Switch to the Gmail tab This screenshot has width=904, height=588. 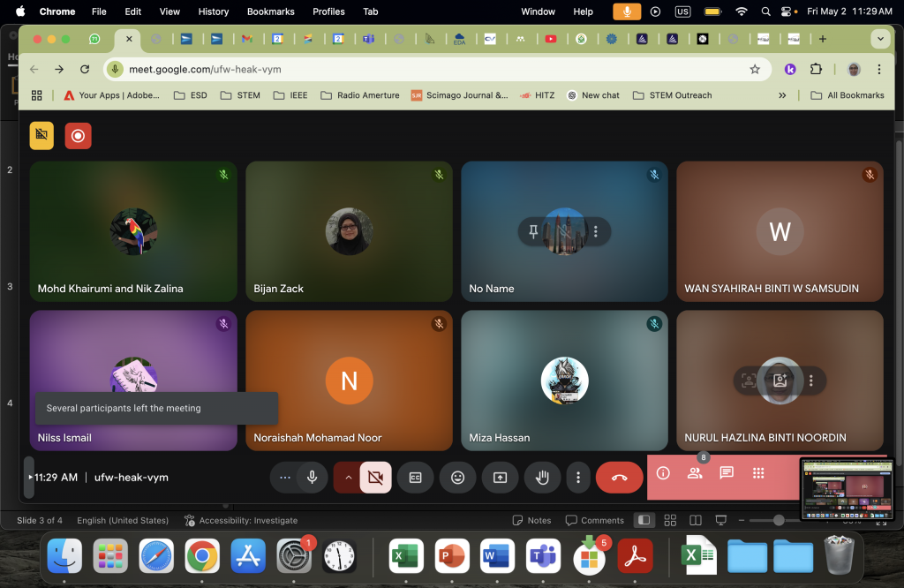click(247, 39)
